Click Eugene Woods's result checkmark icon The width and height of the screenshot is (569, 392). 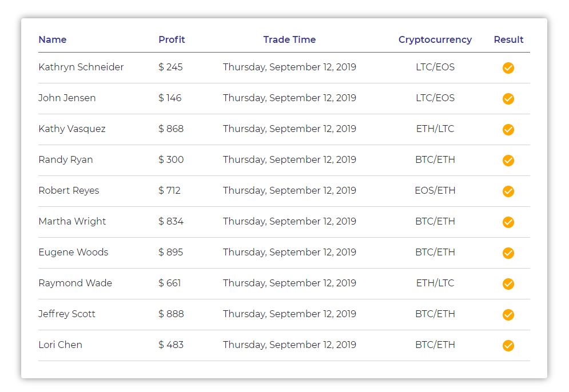508,253
